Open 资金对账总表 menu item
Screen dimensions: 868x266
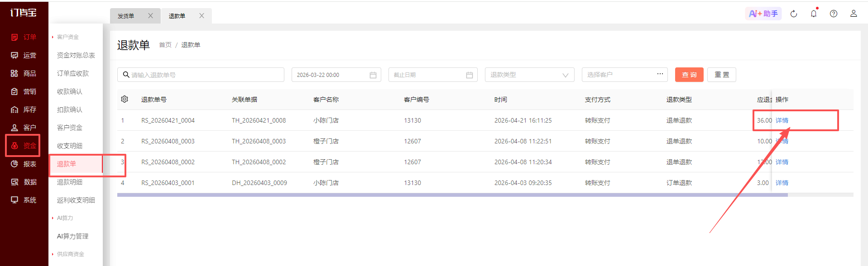76,55
